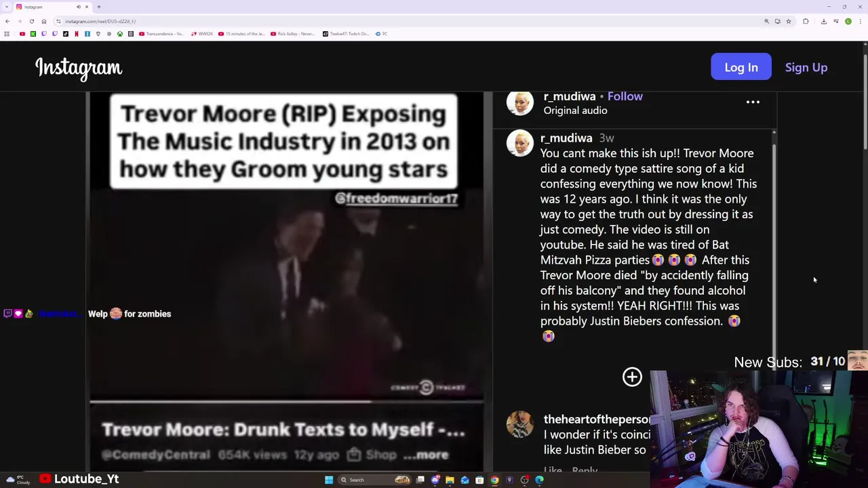The image size is (868, 488).
Task: Open the r_mudiwa username above the caption
Action: (x=566, y=138)
